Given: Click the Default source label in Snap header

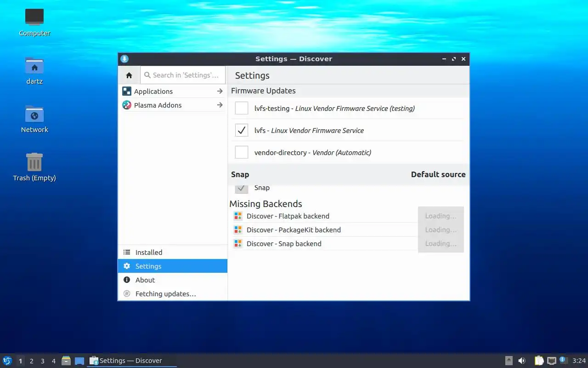Looking at the screenshot, I should point(438,174).
